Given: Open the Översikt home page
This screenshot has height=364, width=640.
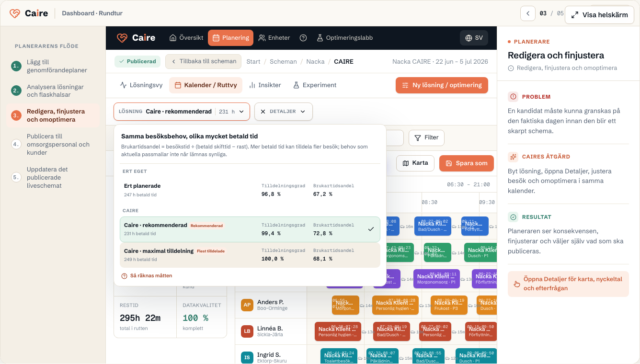Looking at the screenshot, I should [186, 38].
